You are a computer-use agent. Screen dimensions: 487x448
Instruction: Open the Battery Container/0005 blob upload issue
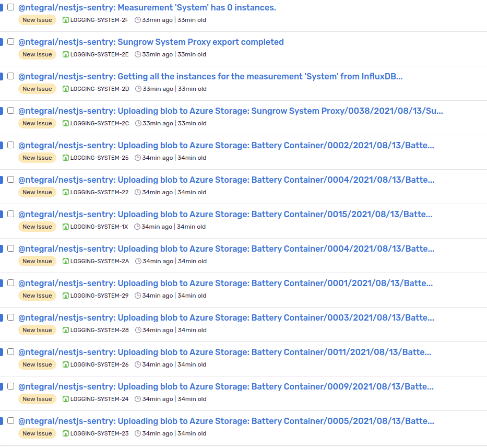(227, 421)
